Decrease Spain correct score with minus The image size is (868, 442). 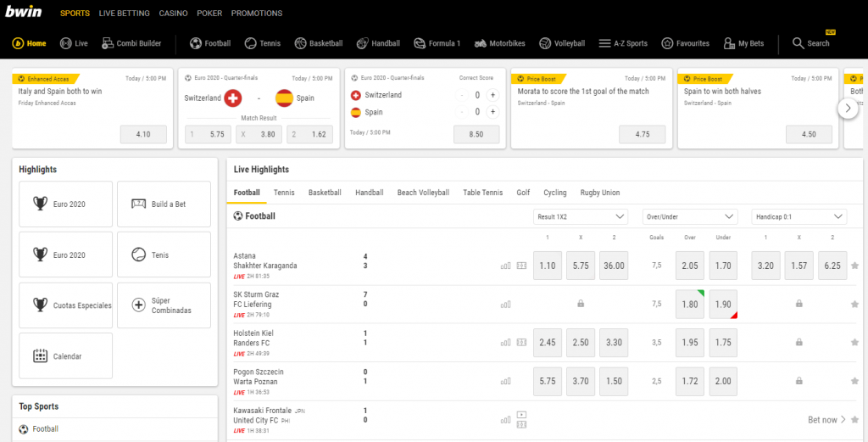coord(462,113)
